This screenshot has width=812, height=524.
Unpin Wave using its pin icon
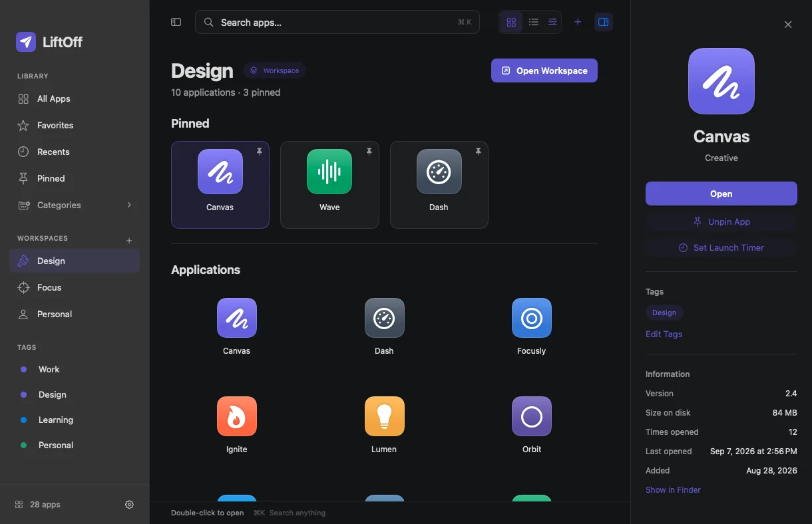click(369, 152)
